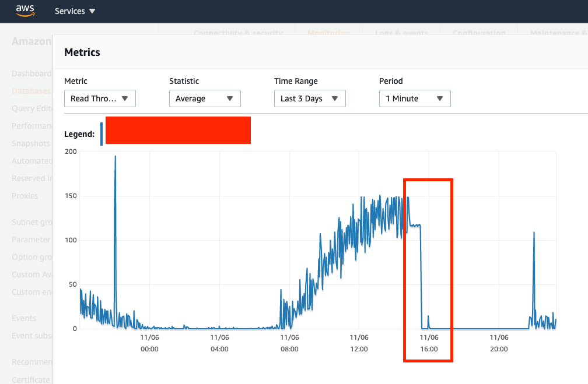The width and height of the screenshot is (588, 384).
Task: Click the 11/06 16:00 axis label
Action: pos(429,343)
